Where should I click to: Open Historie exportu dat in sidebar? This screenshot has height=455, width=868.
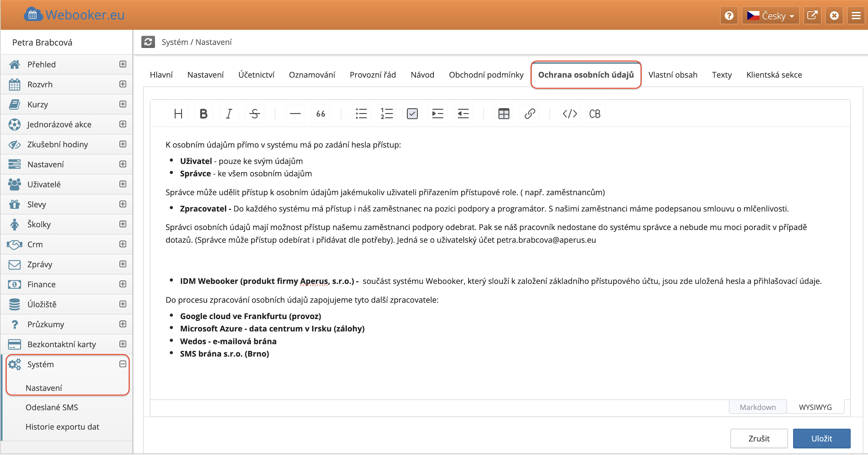coord(62,427)
